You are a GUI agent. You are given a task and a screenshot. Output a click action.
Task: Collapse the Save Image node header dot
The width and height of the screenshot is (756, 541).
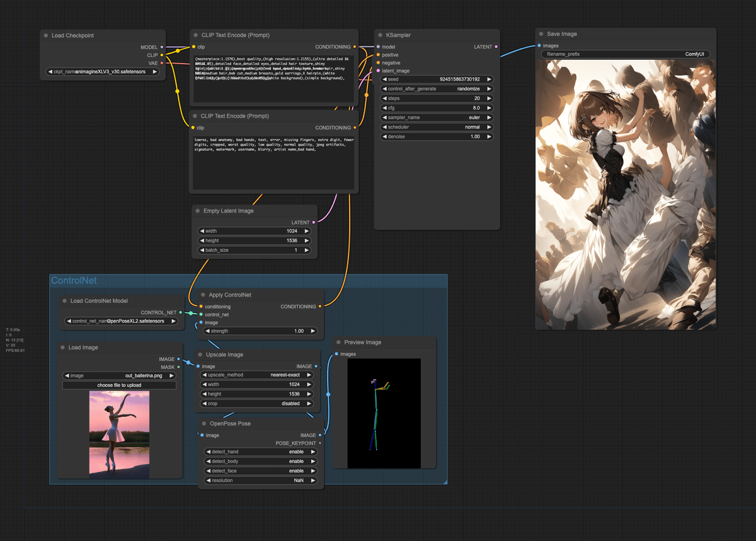point(539,33)
